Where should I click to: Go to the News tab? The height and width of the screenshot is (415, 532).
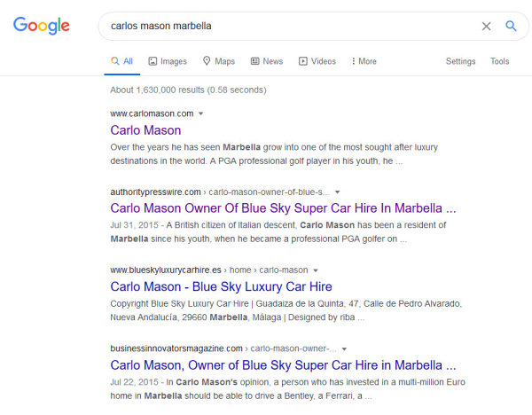(267, 61)
